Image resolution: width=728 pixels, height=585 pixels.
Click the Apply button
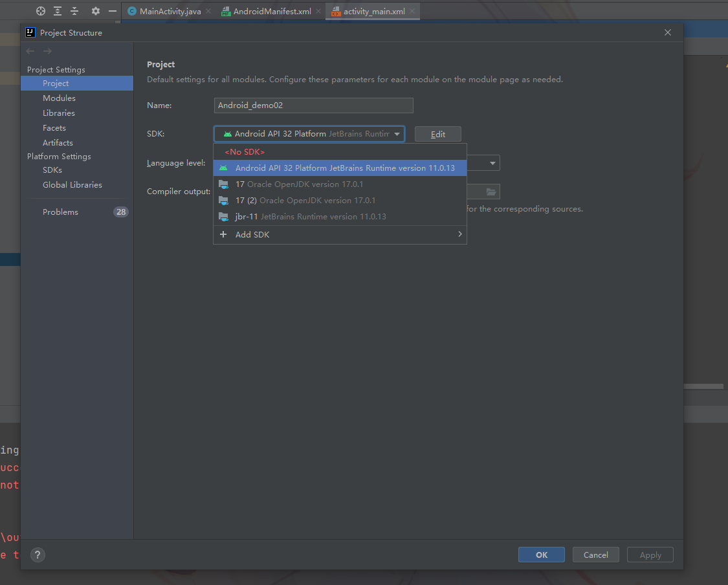[x=650, y=555]
